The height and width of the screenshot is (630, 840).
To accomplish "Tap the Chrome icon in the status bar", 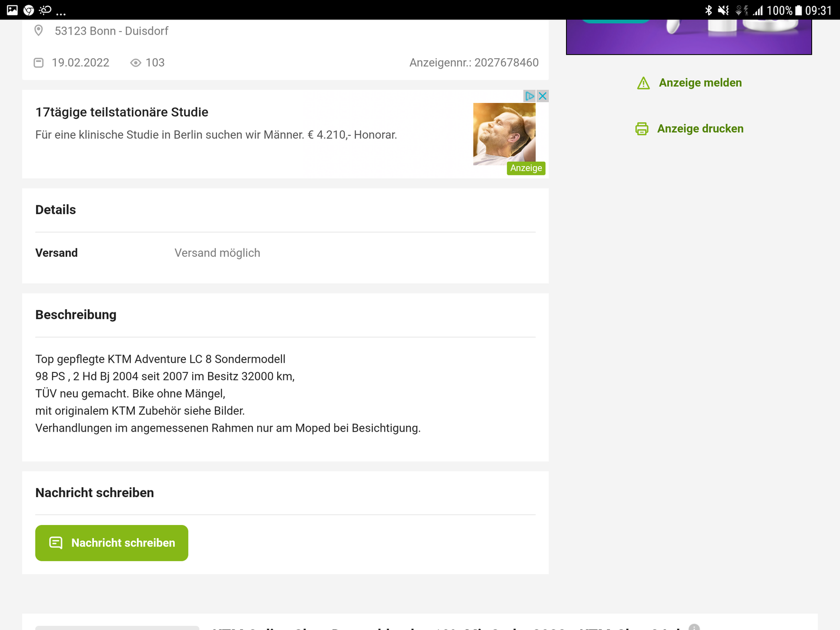I will pyautogui.click(x=29, y=10).
